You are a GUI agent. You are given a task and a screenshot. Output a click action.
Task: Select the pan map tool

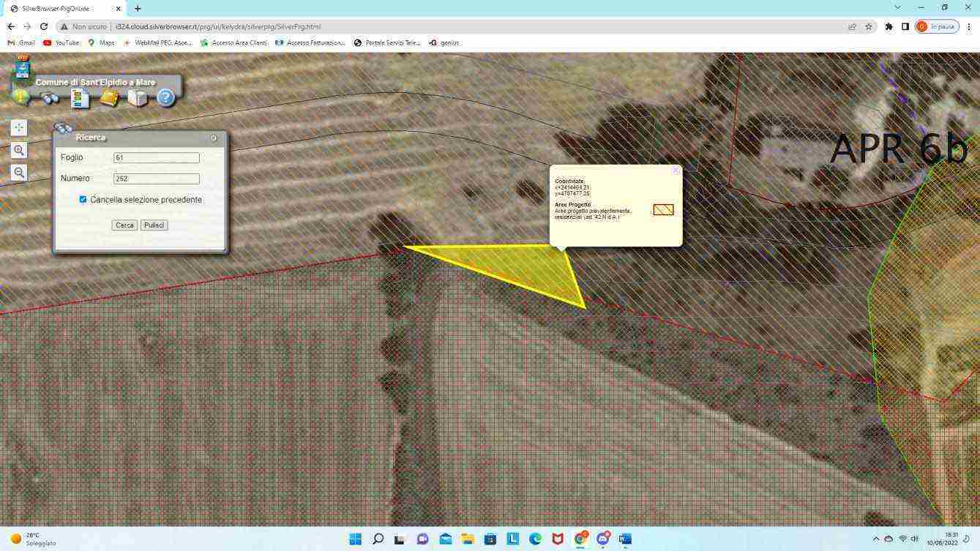[19, 127]
